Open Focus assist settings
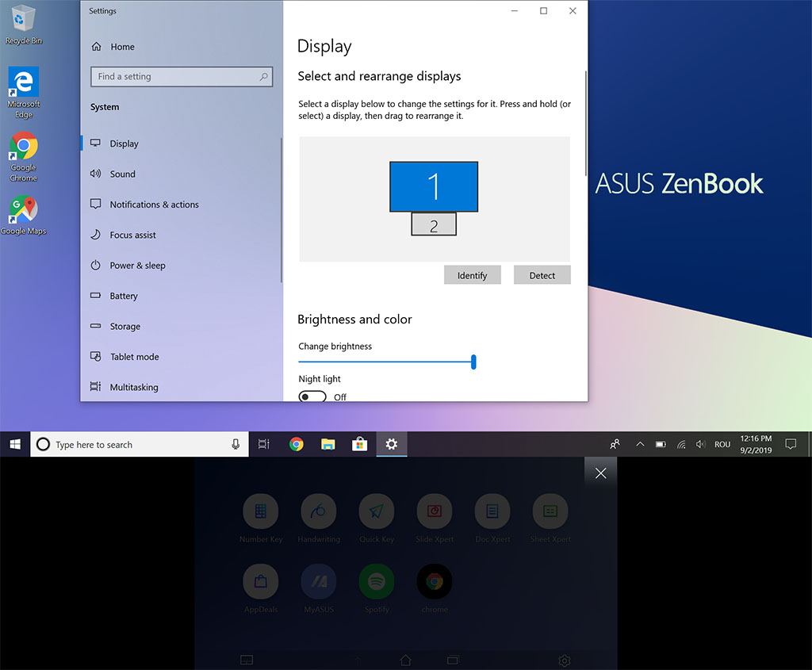Viewport: 812px width, 670px height. [x=182, y=235]
